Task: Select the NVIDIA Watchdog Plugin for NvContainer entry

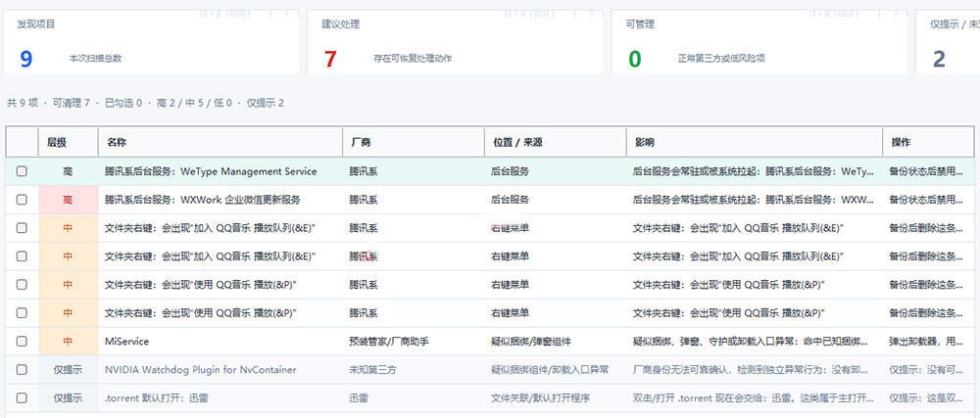Action: [201, 369]
